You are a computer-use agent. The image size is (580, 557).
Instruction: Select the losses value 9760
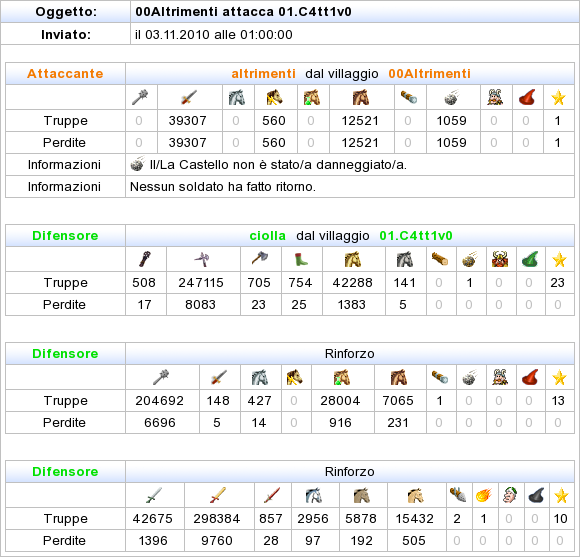(217, 540)
